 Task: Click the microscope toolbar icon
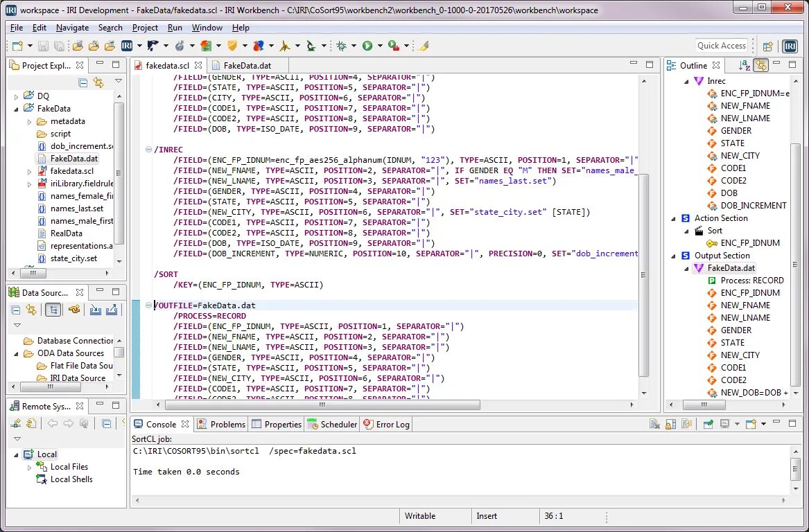click(x=311, y=46)
